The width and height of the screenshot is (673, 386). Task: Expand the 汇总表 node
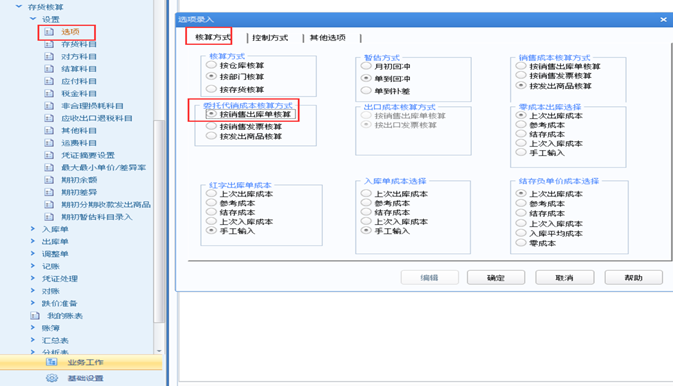coord(33,340)
